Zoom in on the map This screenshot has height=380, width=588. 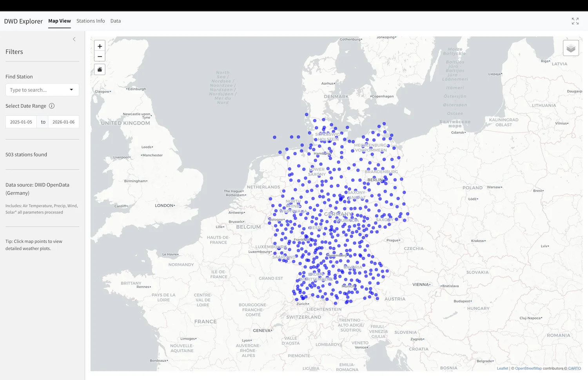(x=100, y=46)
